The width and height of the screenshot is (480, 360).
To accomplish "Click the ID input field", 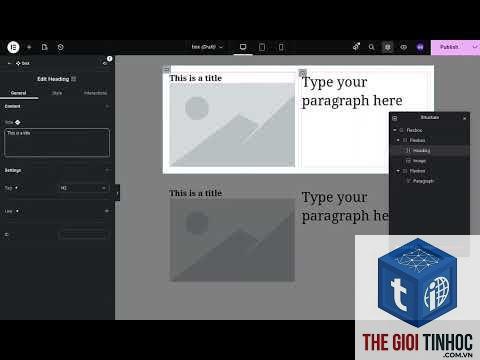I will [x=83, y=235].
